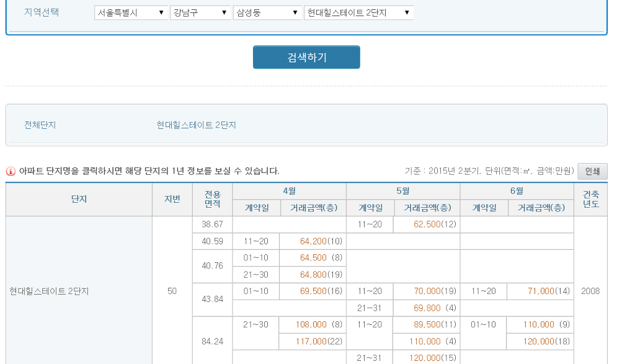Click the 전용면적 column header
Screen dimensions: 635x364
tap(212, 199)
